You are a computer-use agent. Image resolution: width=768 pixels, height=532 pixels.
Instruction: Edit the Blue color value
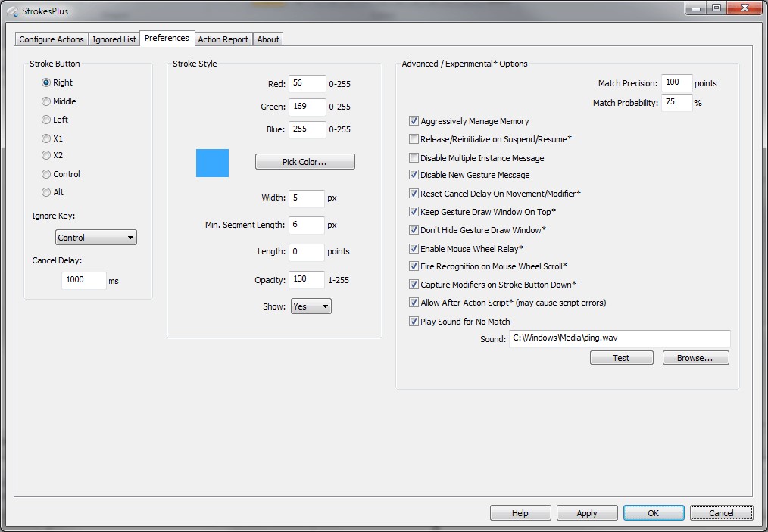(x=307, y=129)
